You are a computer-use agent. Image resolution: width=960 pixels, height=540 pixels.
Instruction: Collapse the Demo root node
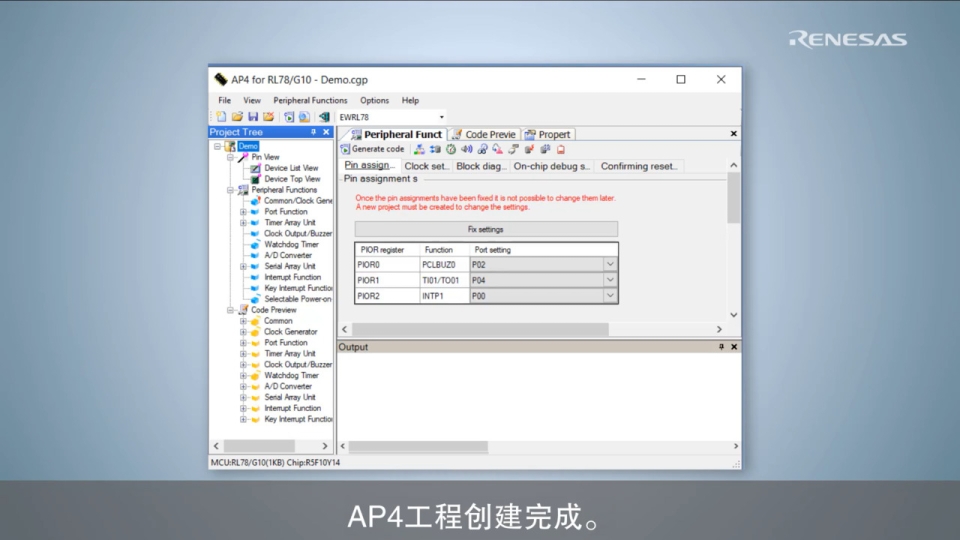[217, 146]
